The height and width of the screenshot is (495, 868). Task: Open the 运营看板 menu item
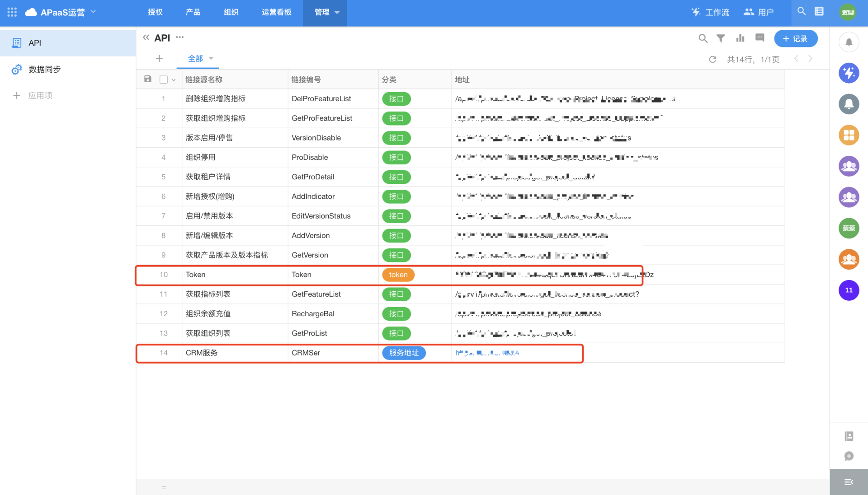tap(276, 12)
